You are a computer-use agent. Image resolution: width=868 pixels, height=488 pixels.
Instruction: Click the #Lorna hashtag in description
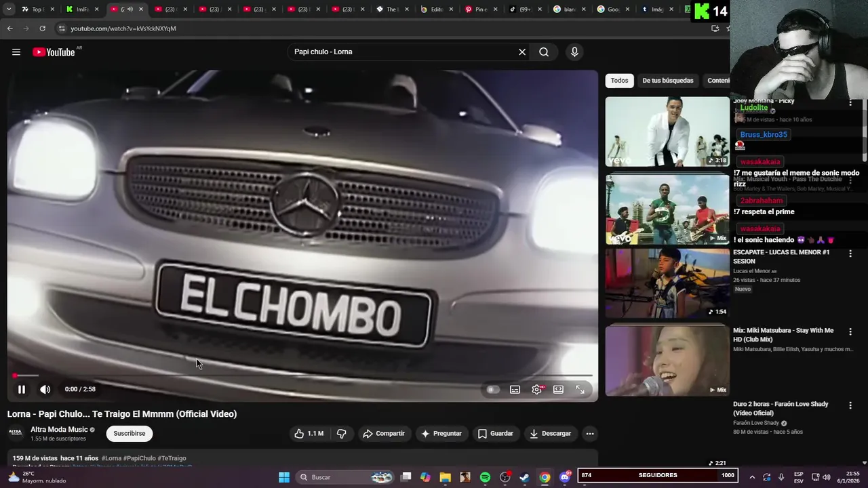tap(112, 458)
